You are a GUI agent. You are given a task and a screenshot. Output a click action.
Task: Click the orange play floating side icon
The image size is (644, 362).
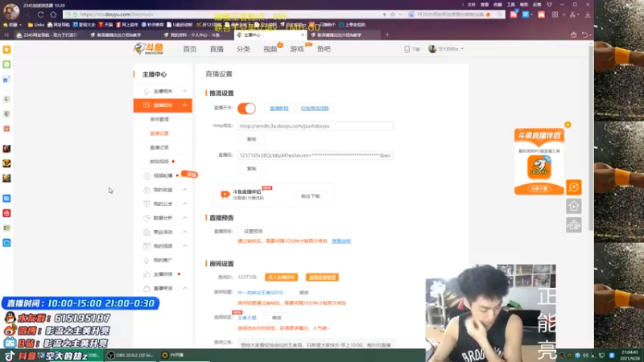pos(574,187)
